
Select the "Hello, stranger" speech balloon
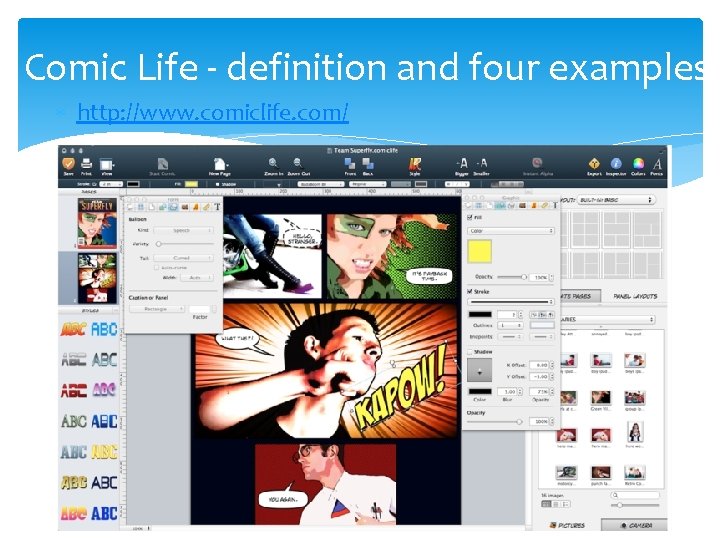[x=302, y=235]
